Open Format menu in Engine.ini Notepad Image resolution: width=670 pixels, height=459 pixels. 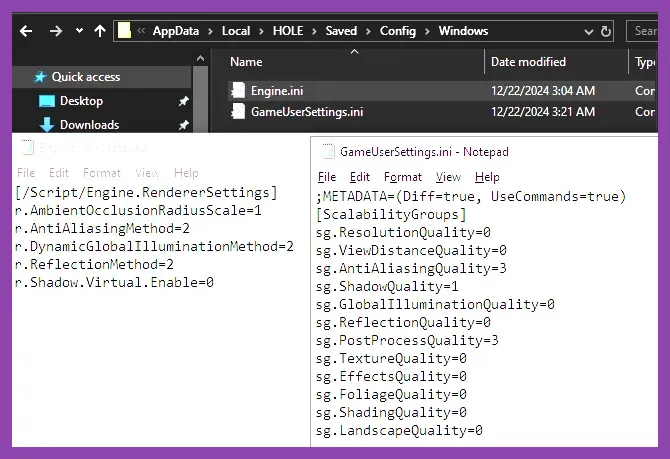pyautogui.click(x=102, y=173)
